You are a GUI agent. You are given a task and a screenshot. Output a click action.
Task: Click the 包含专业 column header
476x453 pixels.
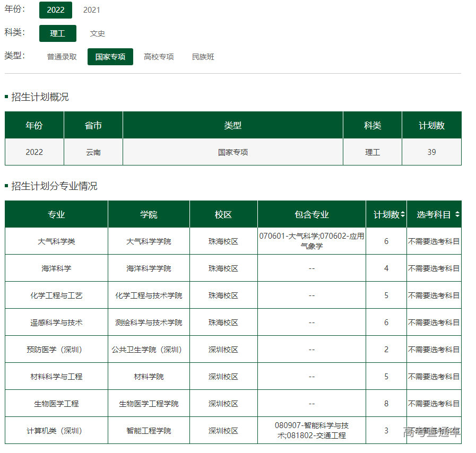click(311, 213)
